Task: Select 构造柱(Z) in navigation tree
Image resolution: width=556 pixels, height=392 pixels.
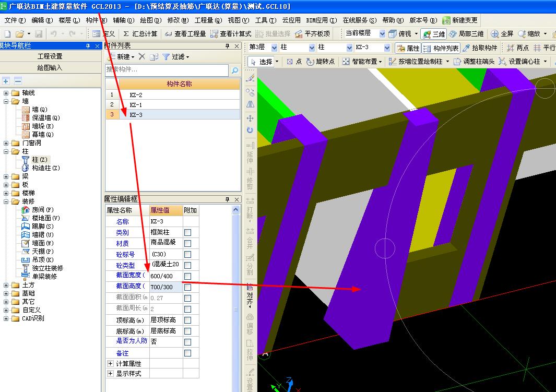Action: [x=42, y=168]
